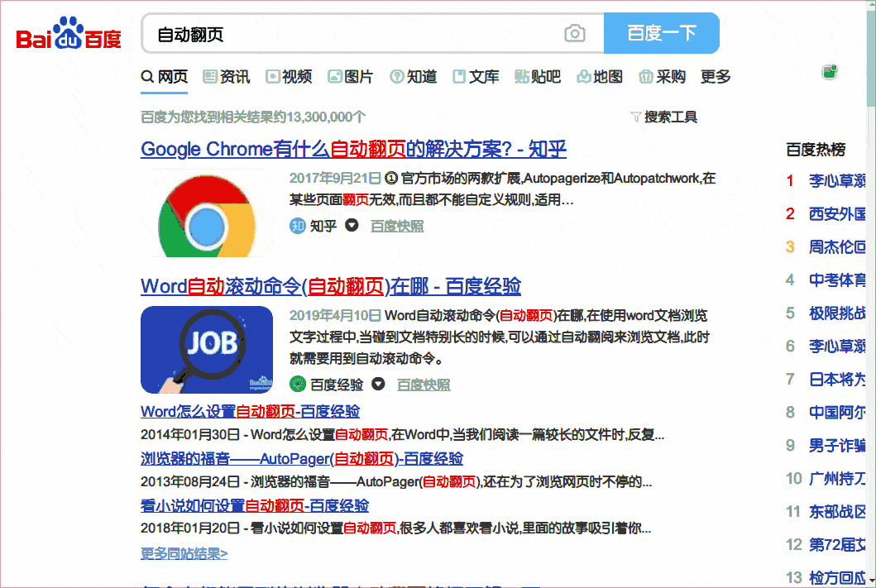Click the Chrome logo thumbnail
The height and width of the screenshot is (588, 876).
tap(207, 214)
